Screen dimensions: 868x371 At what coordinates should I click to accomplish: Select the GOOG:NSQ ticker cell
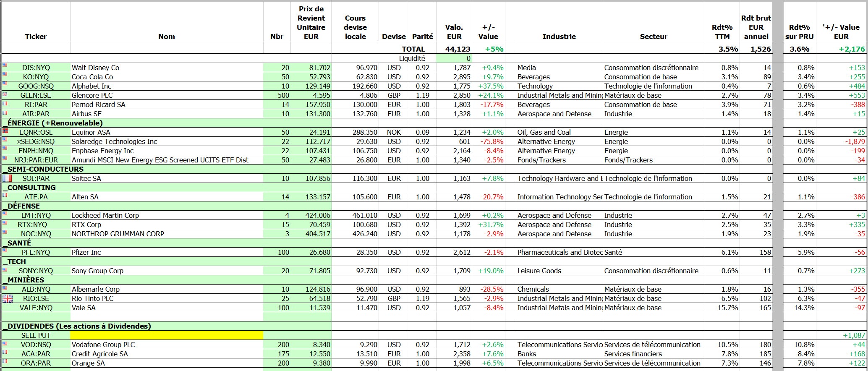point(36,86)
